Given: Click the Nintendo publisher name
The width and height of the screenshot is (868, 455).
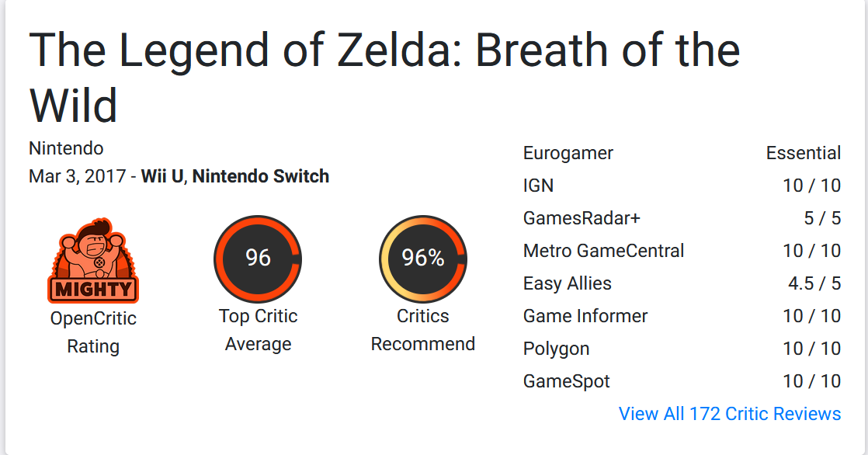Looking at the screenshot, I should pyautogui.click(x=66, y=148).
